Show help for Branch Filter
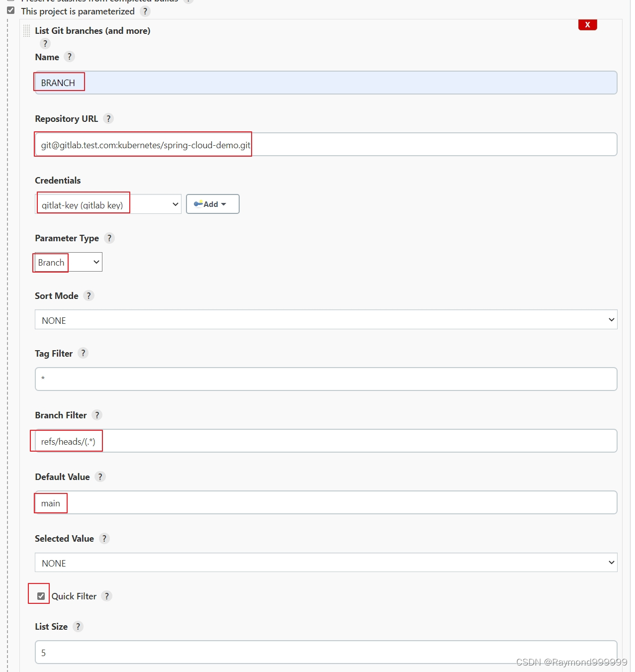Screen dimensions: 635x672 click(97, 415)
